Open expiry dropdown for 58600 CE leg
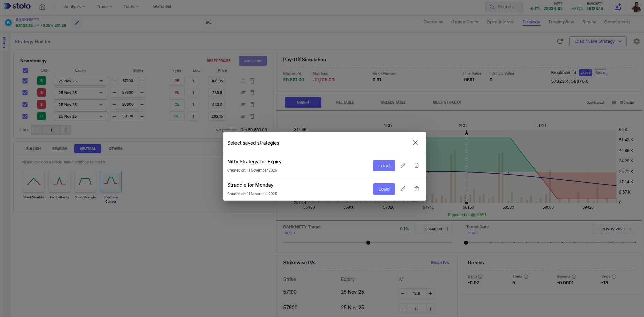This screenshot has width=644, height=317. coord(80,105)
